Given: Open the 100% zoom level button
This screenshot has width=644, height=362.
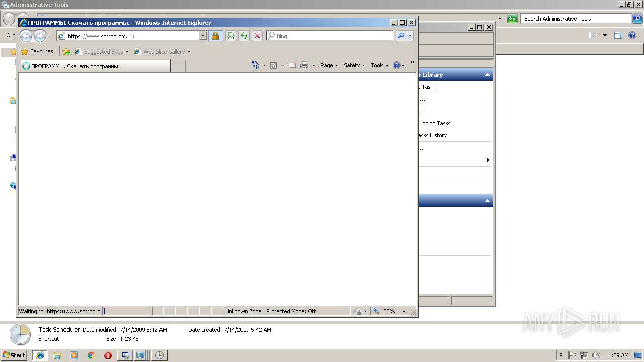Looking at the screenshot, I should (384, 311).
